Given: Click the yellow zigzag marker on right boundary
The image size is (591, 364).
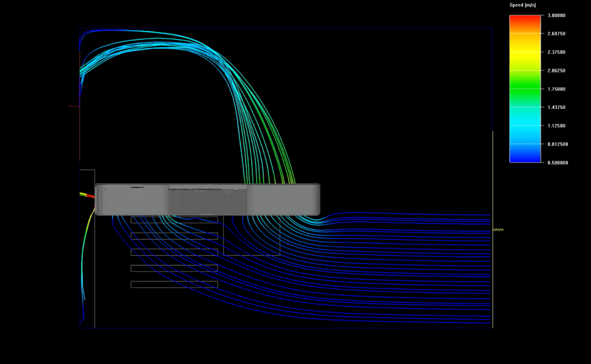Looking at the screenshot, I should coord(497,230).
